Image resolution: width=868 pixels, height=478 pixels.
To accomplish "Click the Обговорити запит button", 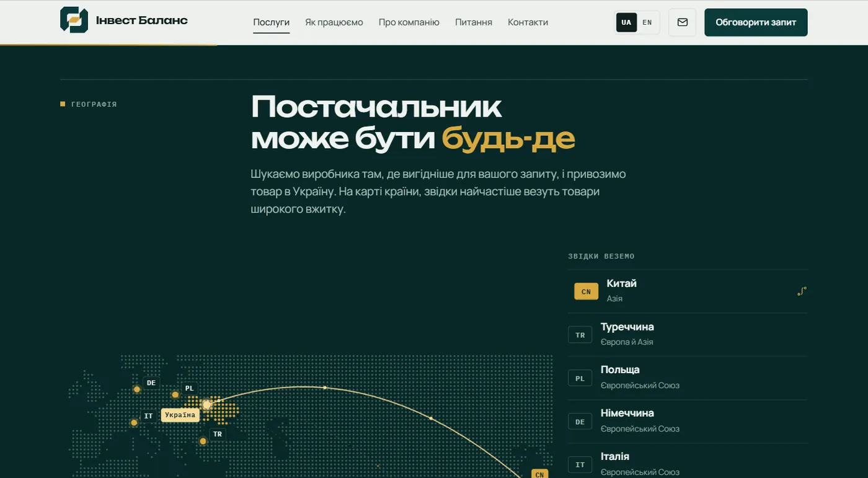I will point(756,22).
